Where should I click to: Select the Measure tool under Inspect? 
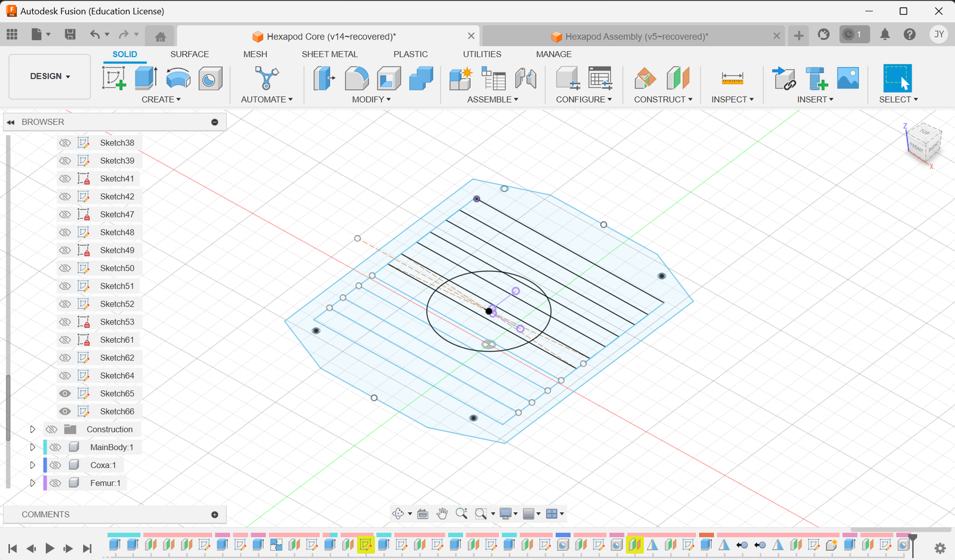tap(732, 78)
